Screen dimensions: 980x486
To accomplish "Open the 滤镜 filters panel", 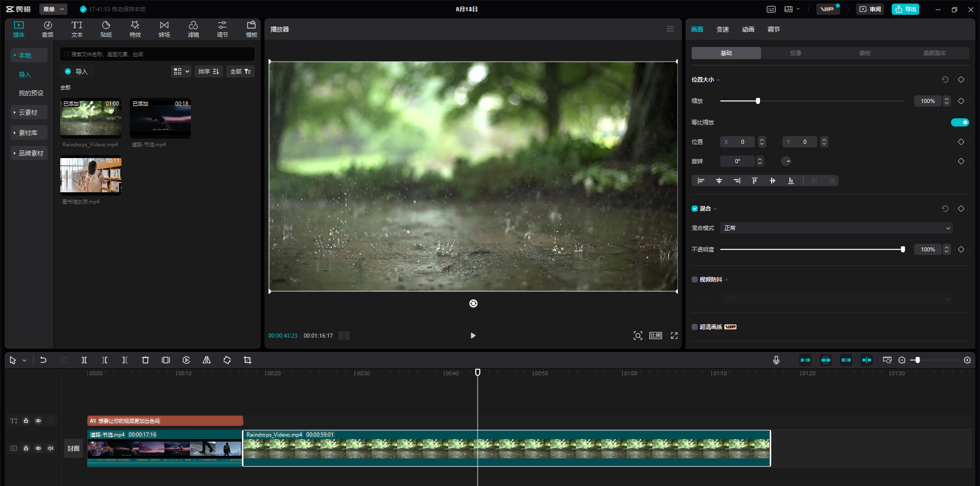I will tap(193, 29).
